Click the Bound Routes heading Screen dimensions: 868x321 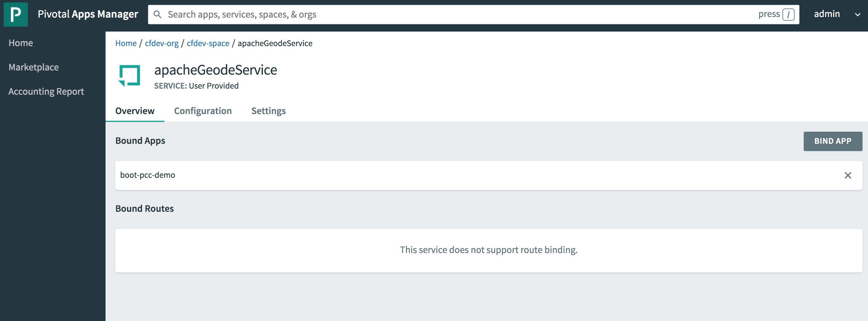click(145, 209)
